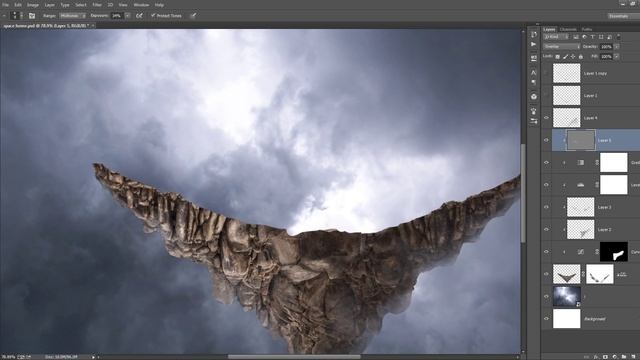Toggle the brush panel icon

coord(32,16)
